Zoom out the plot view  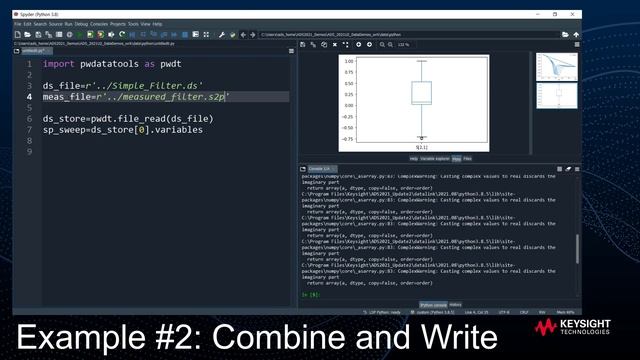pos(382,44)
